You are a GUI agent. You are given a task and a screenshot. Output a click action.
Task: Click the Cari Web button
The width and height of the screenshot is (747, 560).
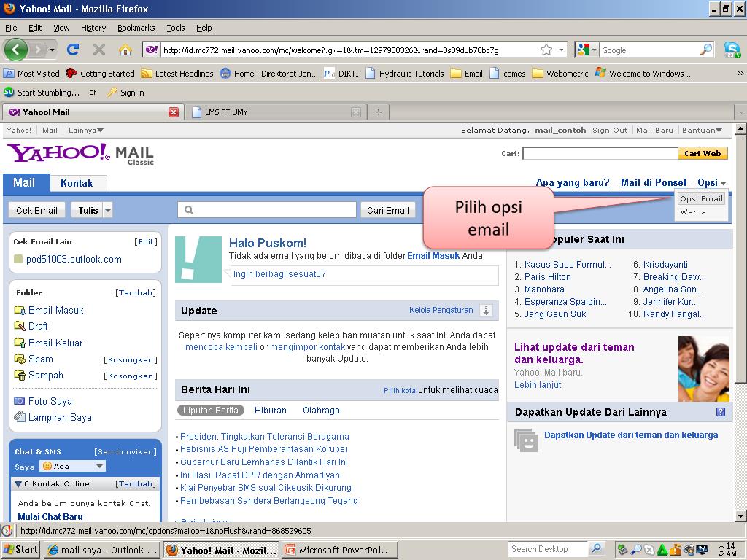pos(703,153)
